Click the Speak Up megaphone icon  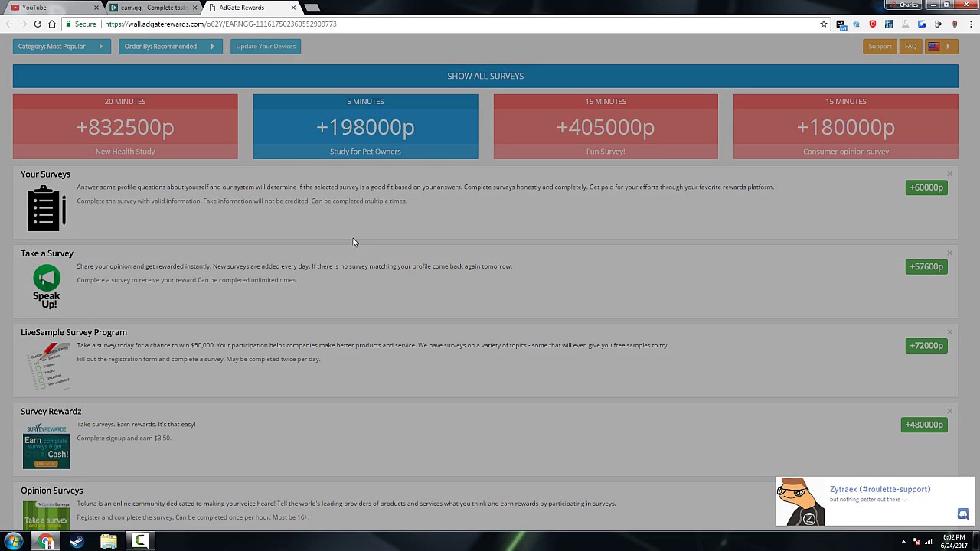[x=46, y=287]
